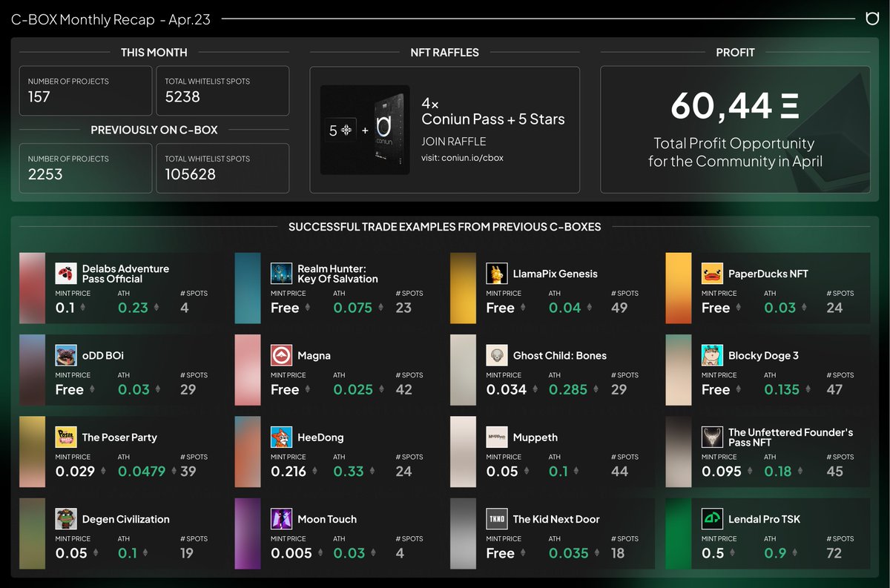Click the C-BOX Monthly Recap - Apr.23 heading
The height and width of the screenshot is (588, 890).
coord(111,20)
